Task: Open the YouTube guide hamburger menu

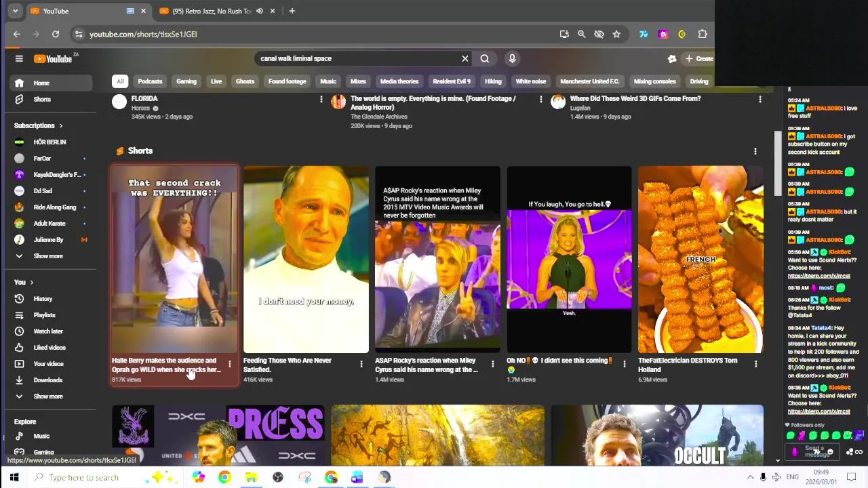Action: point(19,59)
